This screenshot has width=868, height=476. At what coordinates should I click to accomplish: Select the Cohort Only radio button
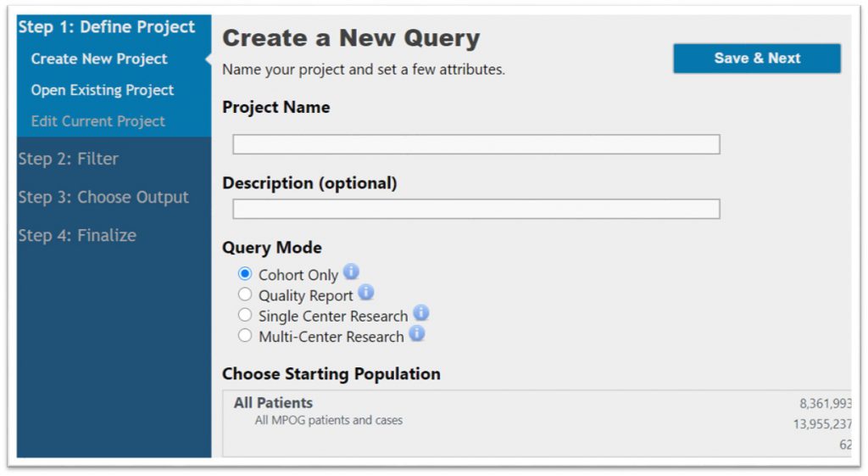point(245,274)
